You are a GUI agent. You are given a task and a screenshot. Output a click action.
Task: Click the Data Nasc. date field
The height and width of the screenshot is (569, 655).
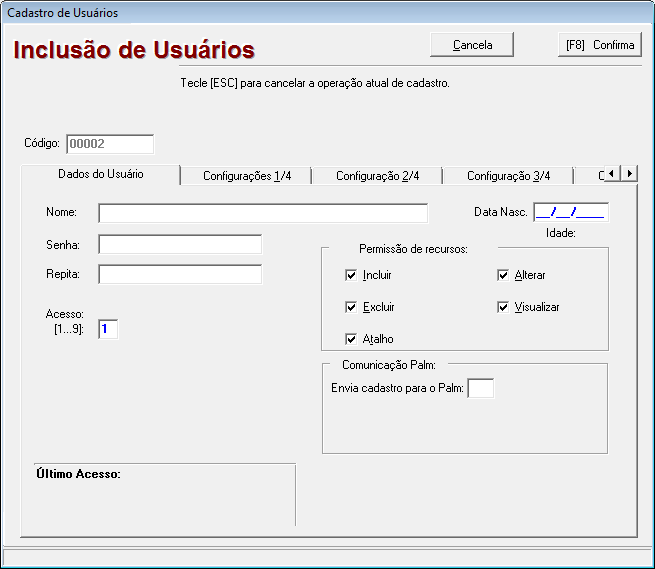click(x=570, y=211)
